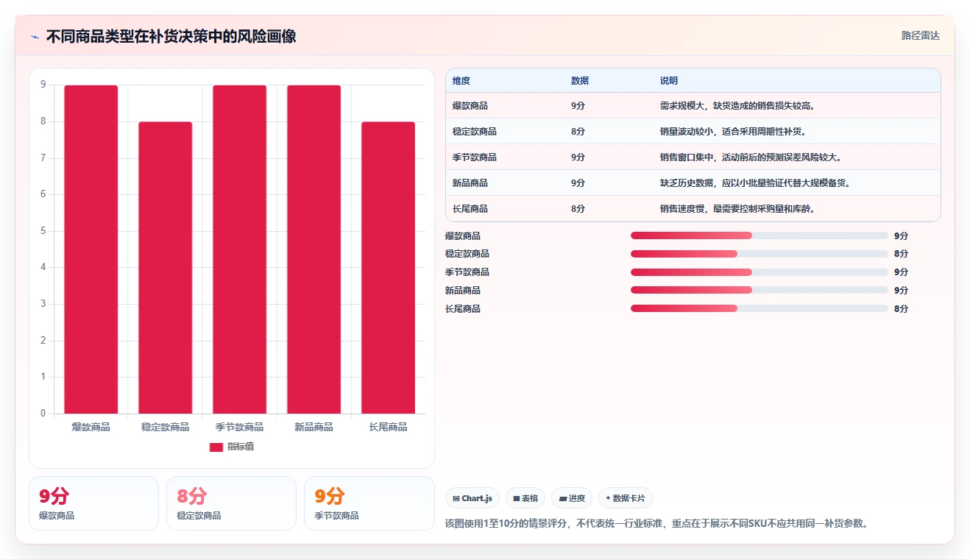Toggle the 指标值 legend label
The image size is (970, 560).
click(x=241, y=447)
